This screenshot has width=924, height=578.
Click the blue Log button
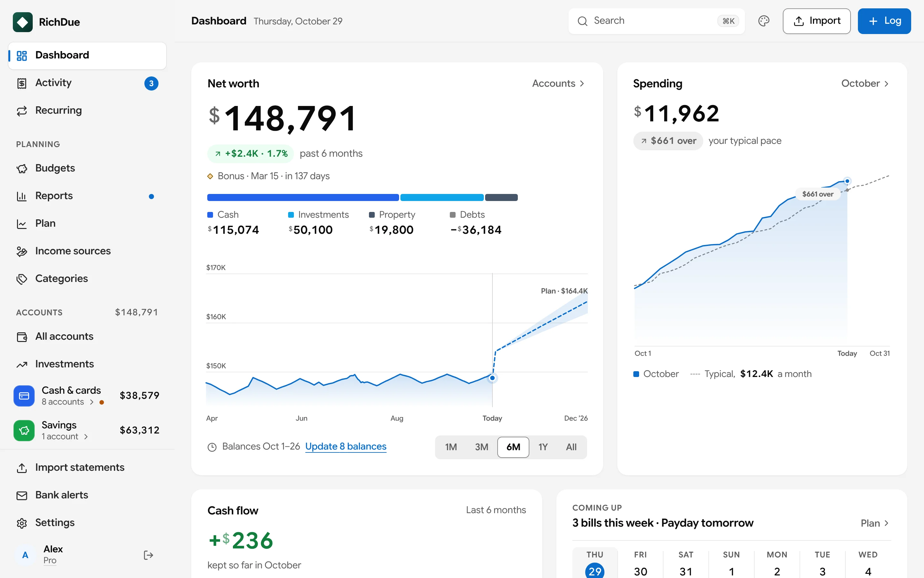(x=884, y=21)
